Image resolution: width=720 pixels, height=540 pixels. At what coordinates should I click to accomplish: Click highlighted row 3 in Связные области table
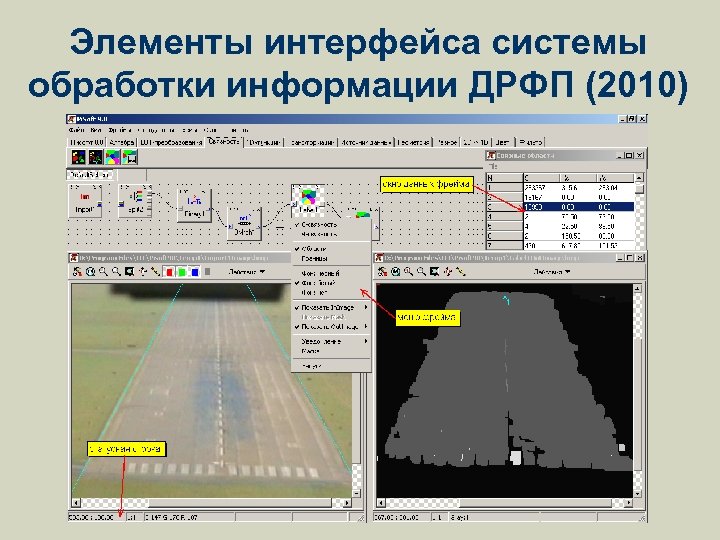pos(560,207)
